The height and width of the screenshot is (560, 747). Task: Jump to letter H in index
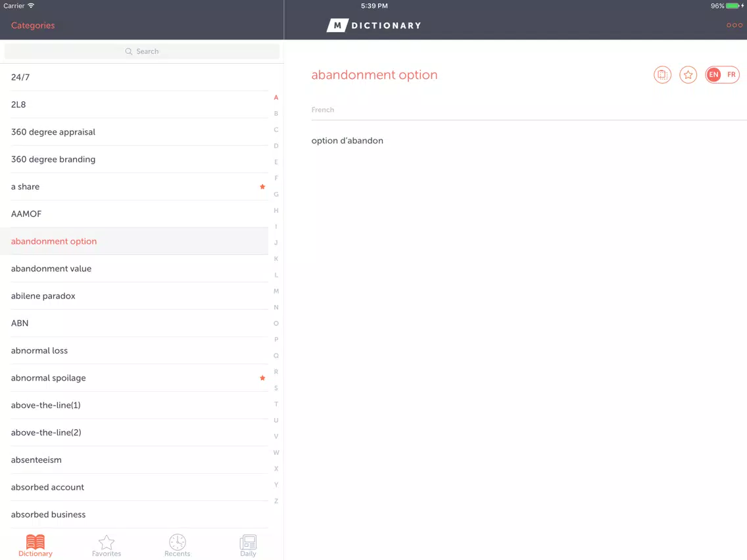(276, 210)
